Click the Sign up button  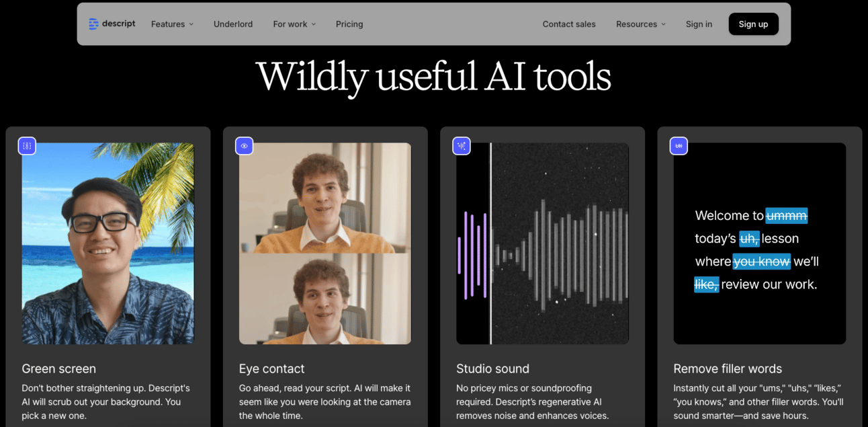753,24
